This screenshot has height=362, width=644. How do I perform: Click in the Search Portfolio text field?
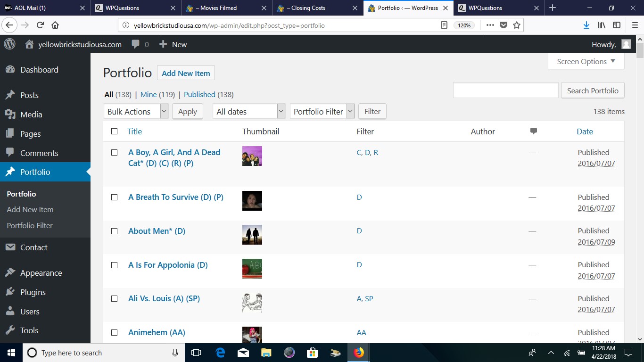[x=506, y=90]
